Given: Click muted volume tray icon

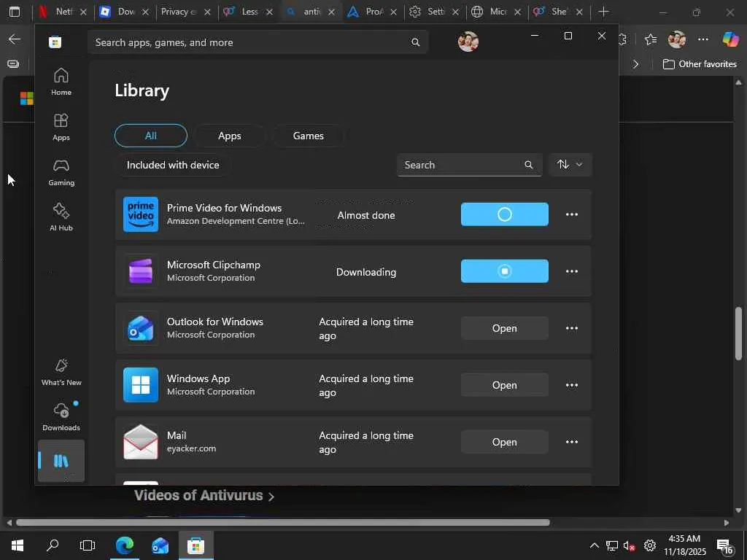Looking at the screenshot, I should 630,545.
